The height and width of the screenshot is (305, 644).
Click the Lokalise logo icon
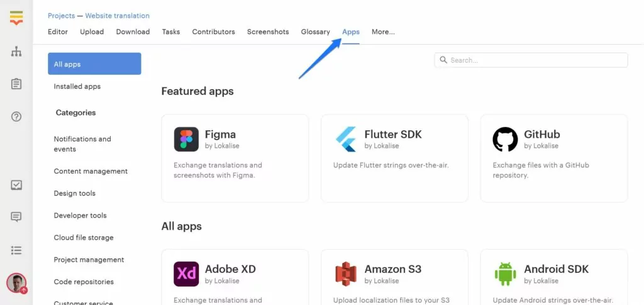coord(16,18)
